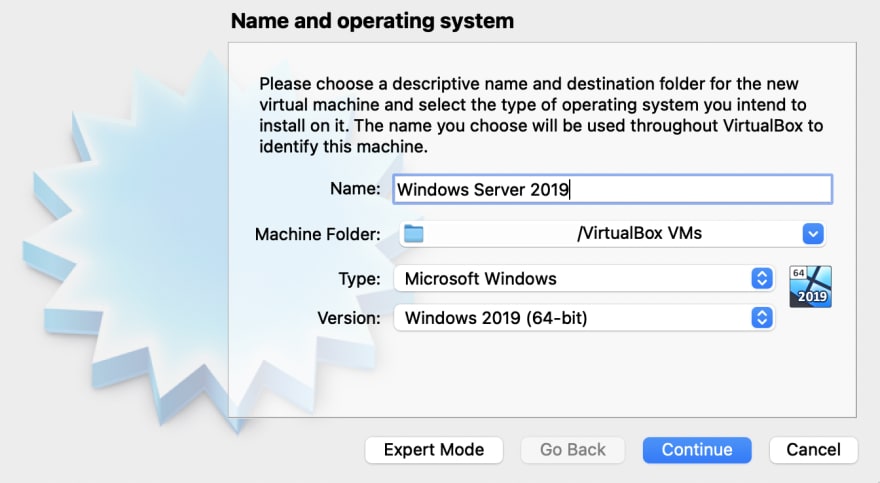Click the /VirtualBox VMs folder path text
The height and width of the screenshot is (483, 880).
[639, 233]
